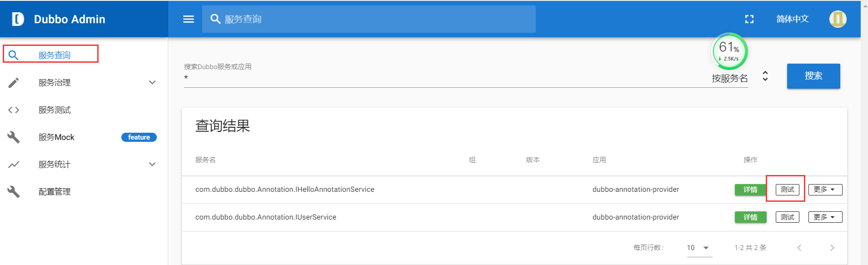Click the 服务名 column header
The width and height of the screenshot is (868, 265).
point(205,160)
